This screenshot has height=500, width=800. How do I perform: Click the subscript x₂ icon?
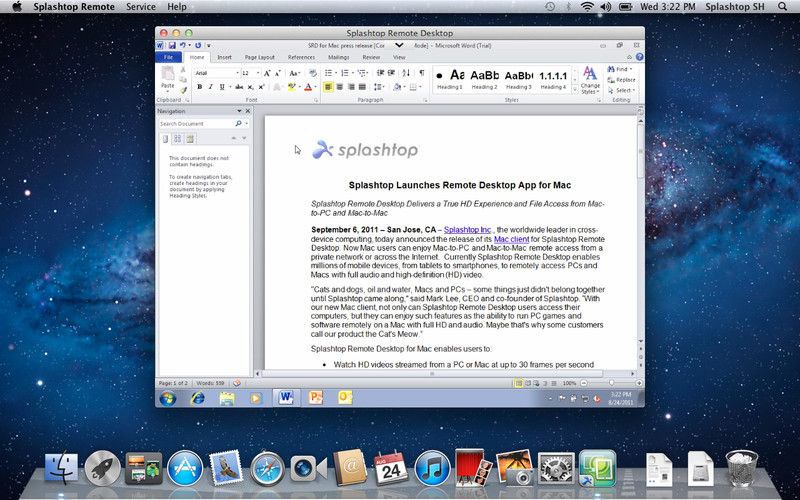tap(251, 87)
